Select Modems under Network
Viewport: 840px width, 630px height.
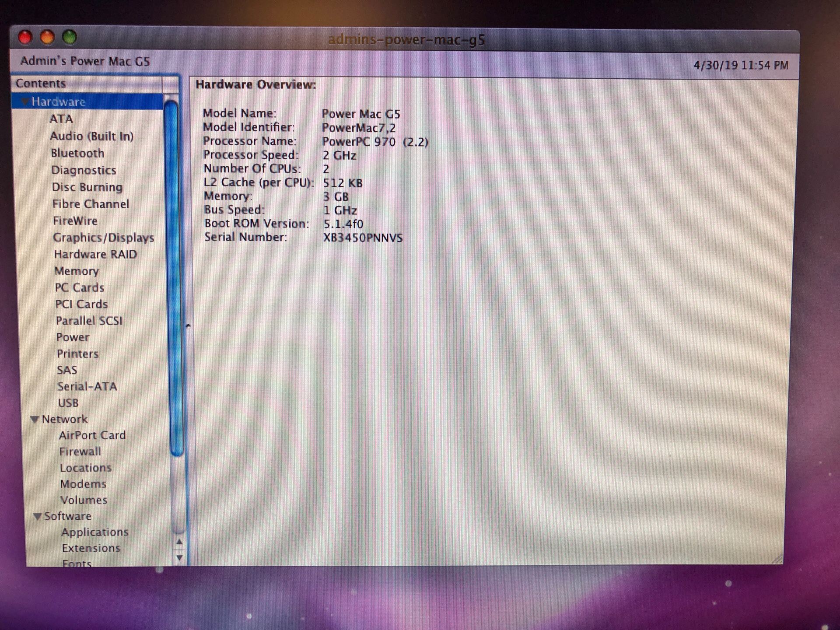[x=83, y=484]
